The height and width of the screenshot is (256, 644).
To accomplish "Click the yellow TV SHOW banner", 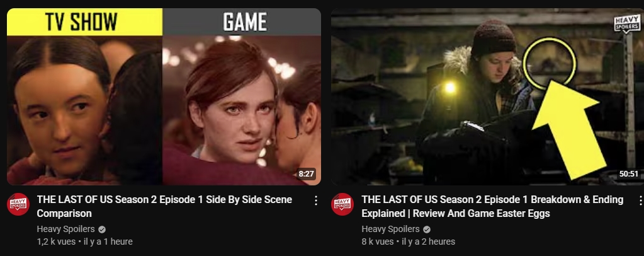I will (84, 22).
